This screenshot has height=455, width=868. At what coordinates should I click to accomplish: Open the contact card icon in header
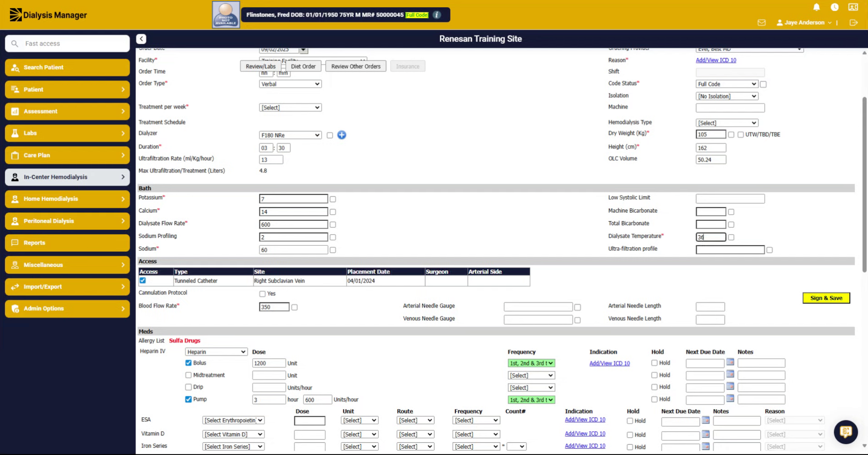tap(853, 7)
